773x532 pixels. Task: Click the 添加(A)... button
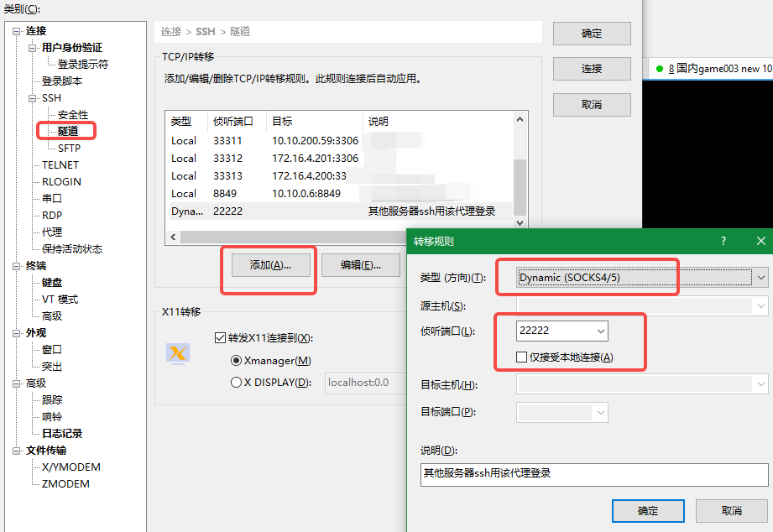point(270,265)
